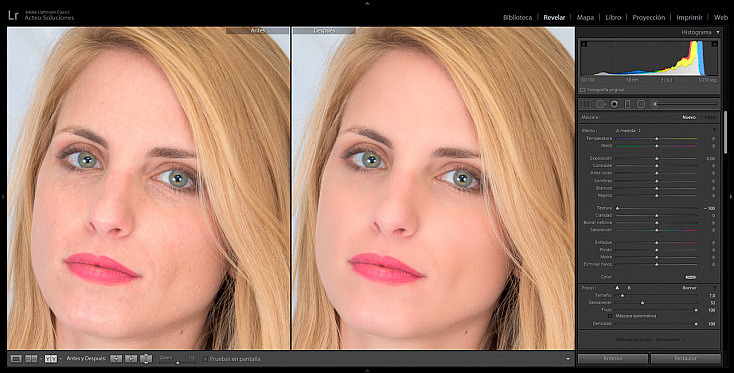Copy Before settings to After icon
Viewport: 734px width, 373px height.
[x=116, y=359]
